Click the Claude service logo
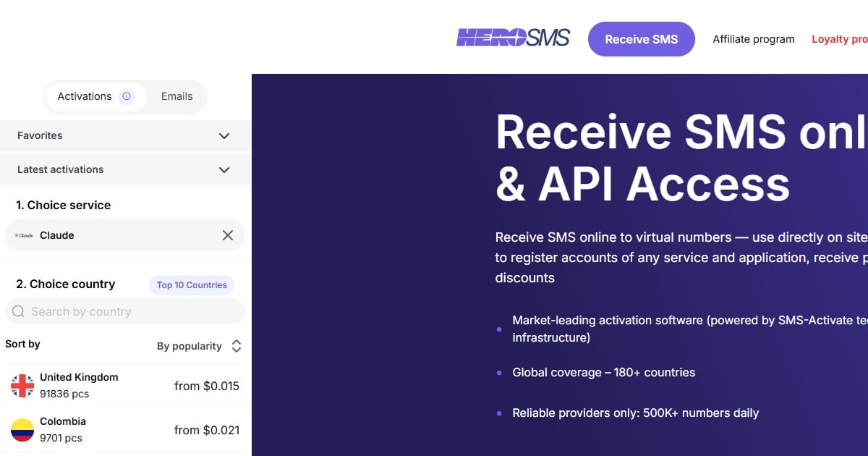 point(24,235)
